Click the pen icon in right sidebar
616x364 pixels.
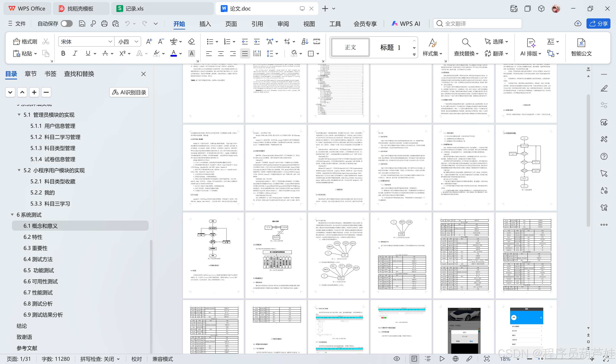pos(604,88)
